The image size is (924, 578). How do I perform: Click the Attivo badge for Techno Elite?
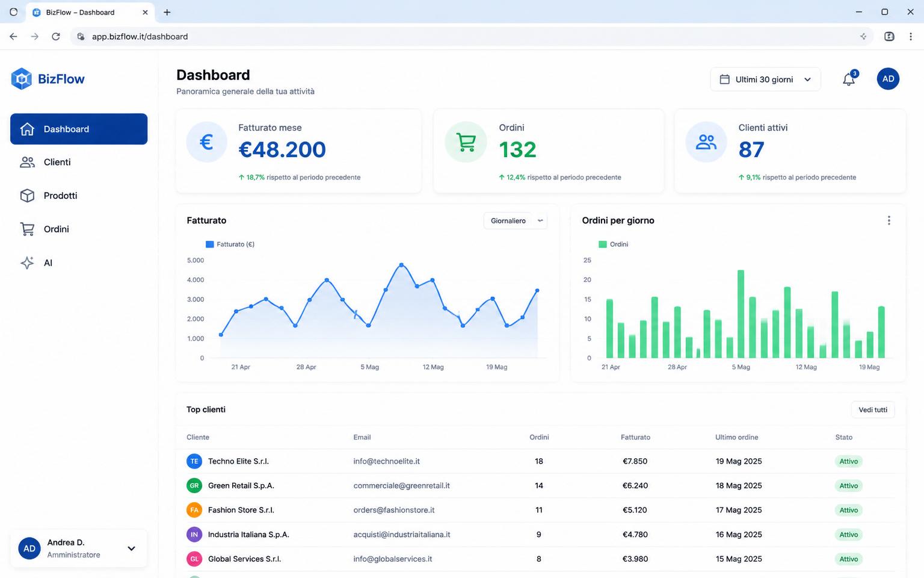849,461
